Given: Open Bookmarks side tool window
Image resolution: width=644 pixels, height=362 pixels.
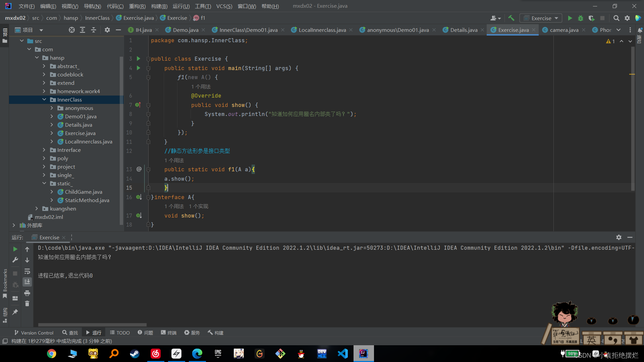Looking at the screenshot, I should click(x=5, y=283).
